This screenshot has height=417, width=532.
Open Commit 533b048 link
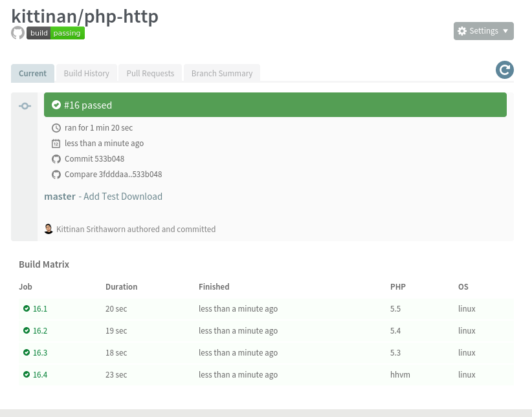[94, 158]
